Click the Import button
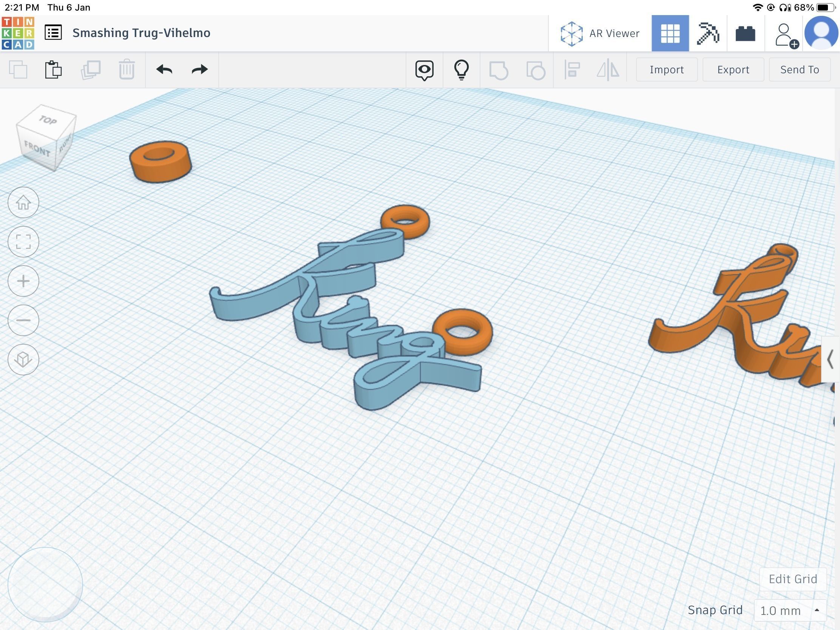840x630 pixels. (x=667, y=69)
